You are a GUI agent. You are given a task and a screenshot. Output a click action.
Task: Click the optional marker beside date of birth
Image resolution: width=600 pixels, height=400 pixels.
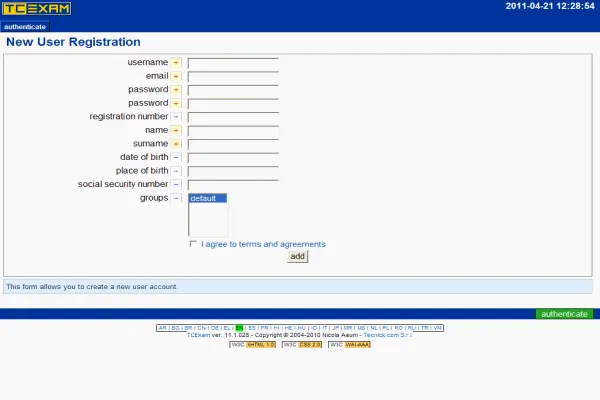176,157
